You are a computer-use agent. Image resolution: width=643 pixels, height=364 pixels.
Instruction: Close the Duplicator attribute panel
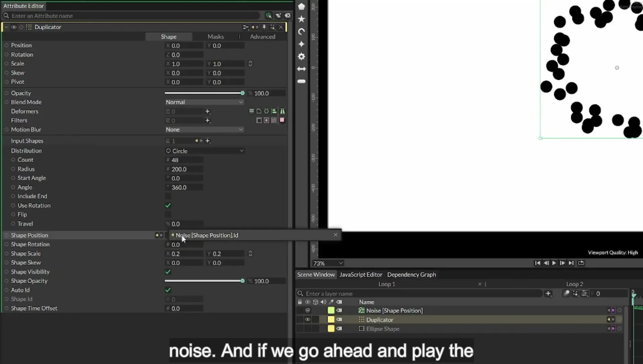(281, 27)
